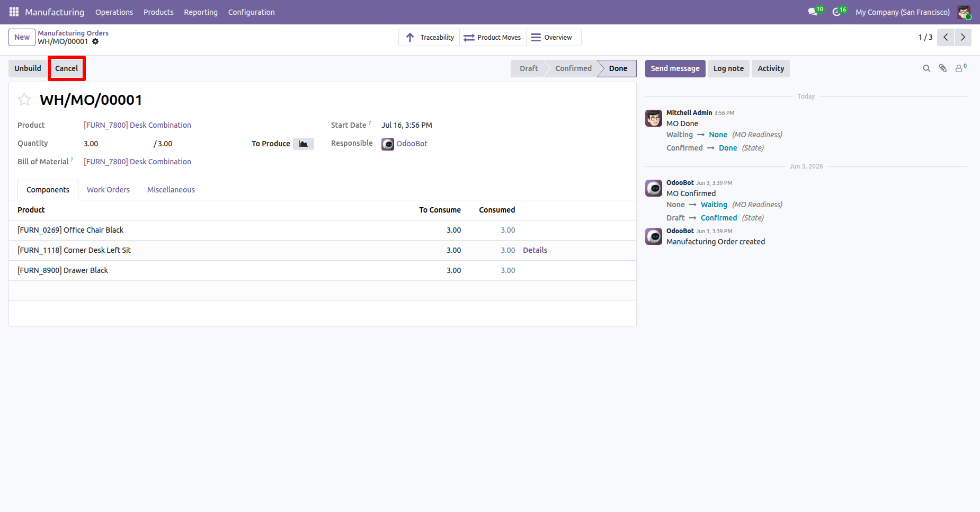This screenshot has width=980, height=512.
Task: Switch company via My Company (San Francisco)
Action: pos(903,12)
